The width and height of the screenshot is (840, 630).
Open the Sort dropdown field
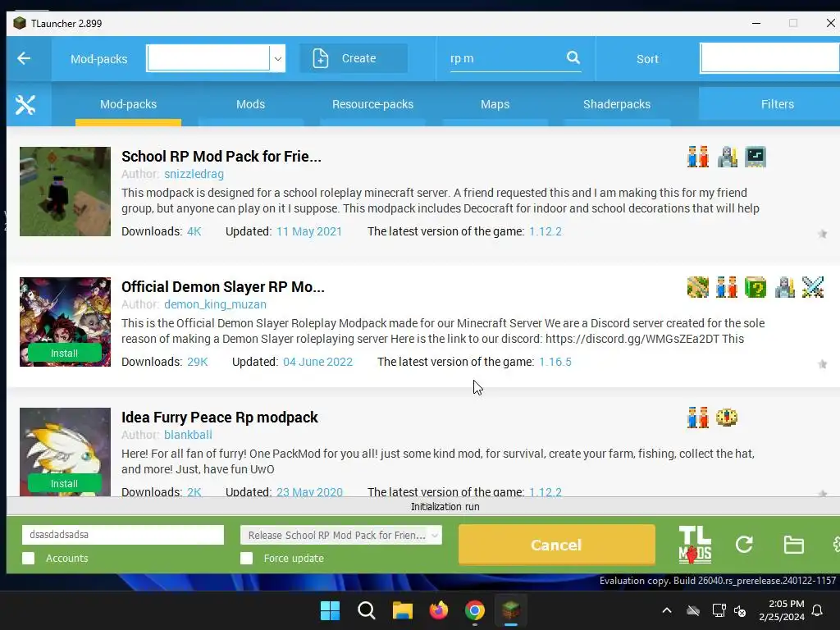[x=769, y=58]
